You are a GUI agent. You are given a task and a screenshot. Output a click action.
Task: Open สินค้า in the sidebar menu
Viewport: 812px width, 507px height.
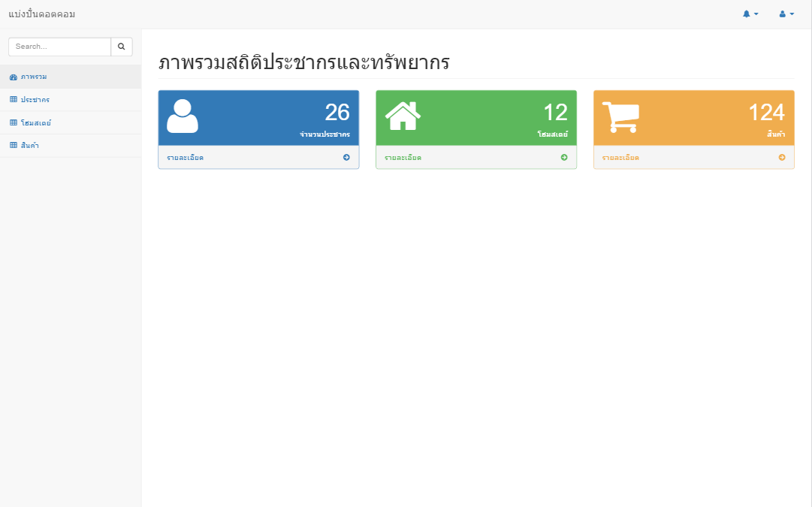[x=30, y=146]
